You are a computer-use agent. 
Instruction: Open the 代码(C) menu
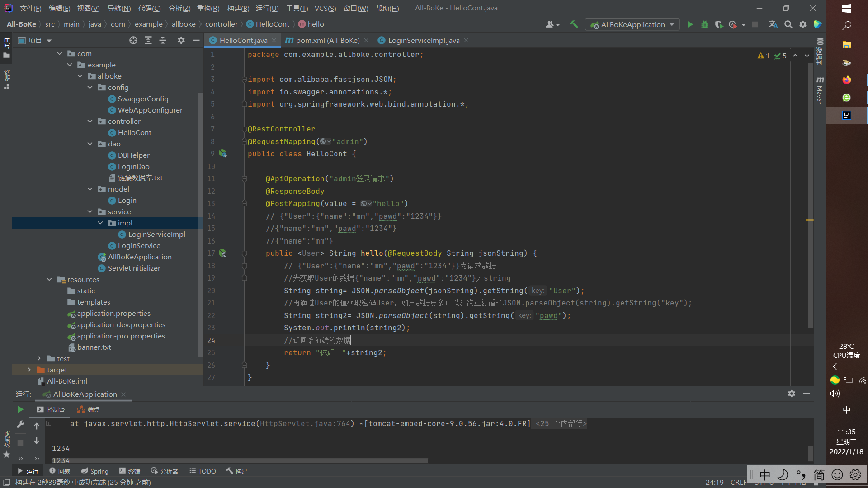point(149,8)
